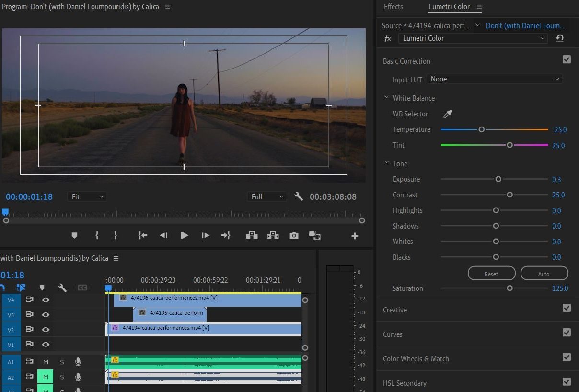Toggle captions track button in timeline

82,288
